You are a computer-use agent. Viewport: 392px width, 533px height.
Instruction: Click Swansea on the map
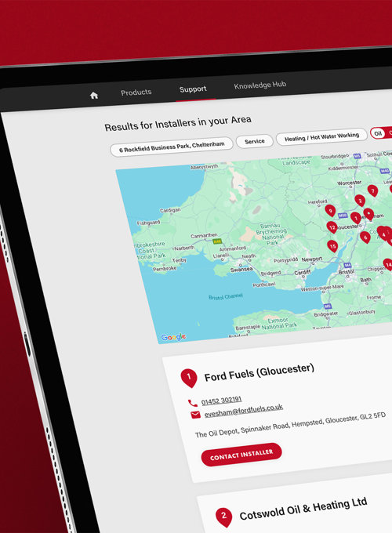[x=241, y=269]
